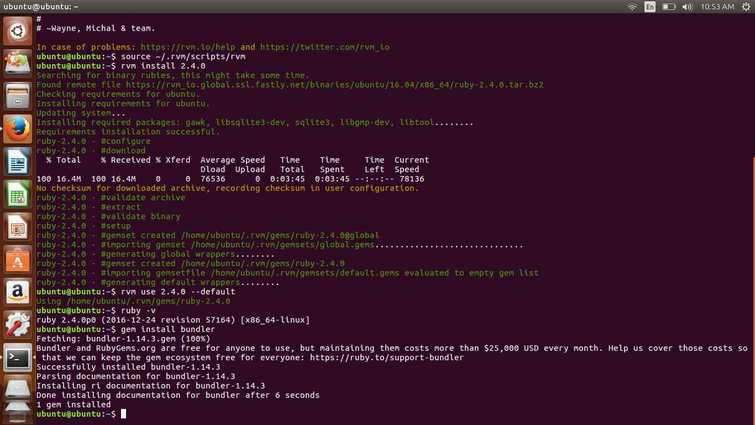Open LibreOffice Writer from launcher
The height and width of the screenshot is (425, 755).
pos(17,162)
